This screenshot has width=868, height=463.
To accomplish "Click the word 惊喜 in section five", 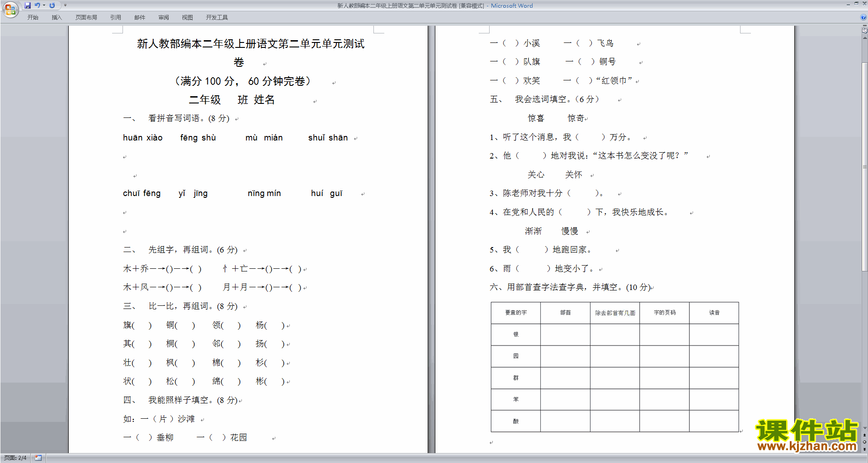I will click(x=536, y=118).
